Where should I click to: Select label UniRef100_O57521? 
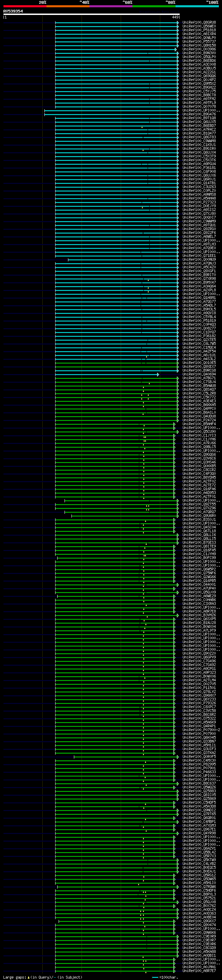click(x=199, y=898)
